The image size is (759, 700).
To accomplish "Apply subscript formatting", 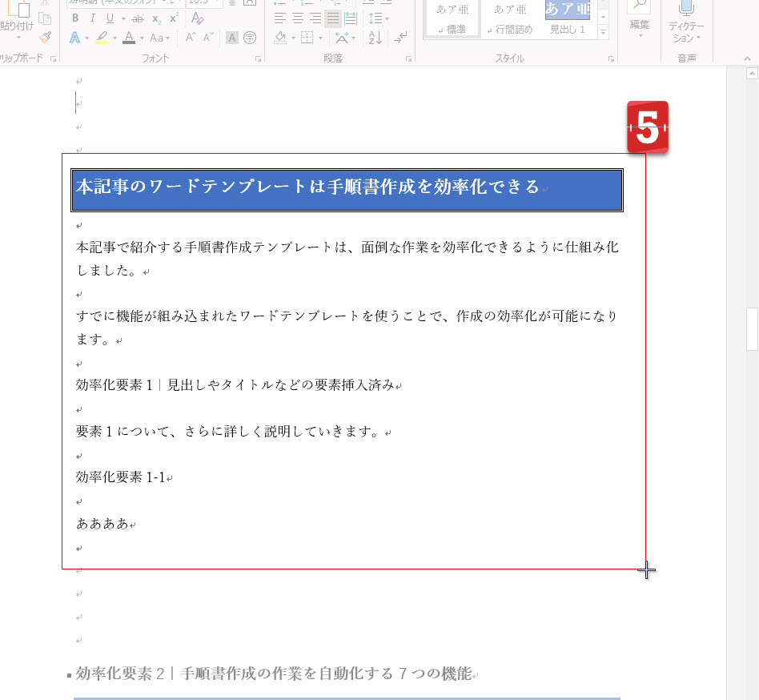I will point(156,18).
